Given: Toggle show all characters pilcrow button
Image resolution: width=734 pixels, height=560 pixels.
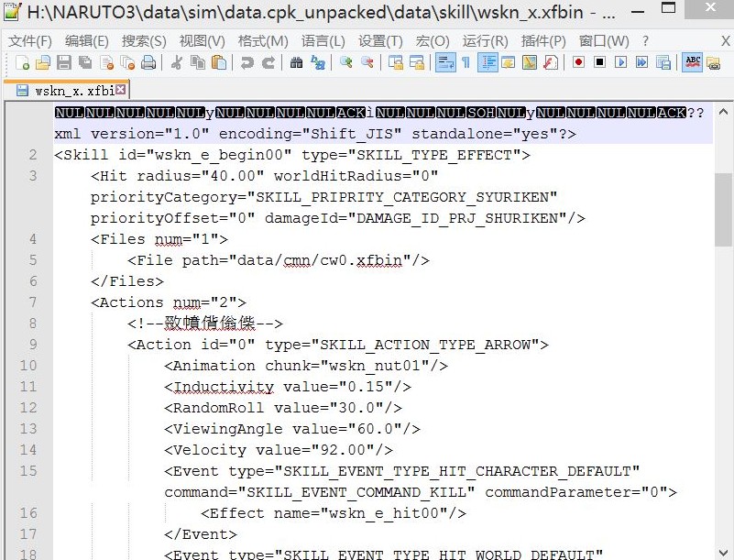Looking at the screenshot, I should click(x=466, y=62).
